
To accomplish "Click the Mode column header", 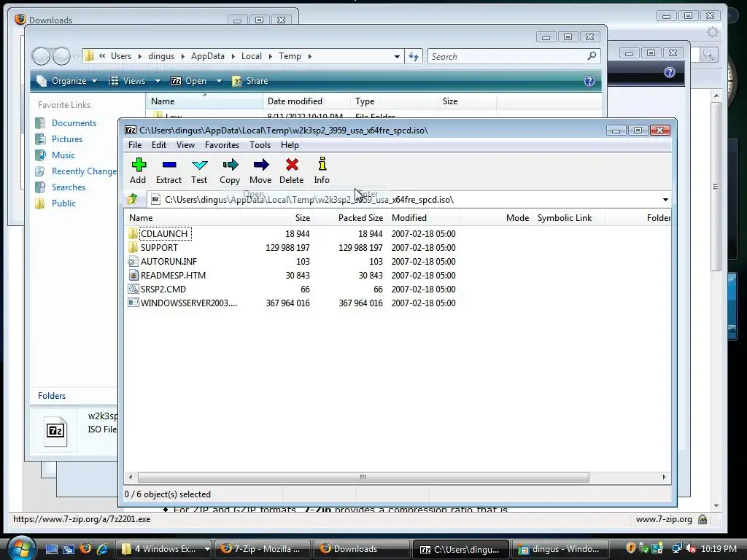I will tap(496, 217).
